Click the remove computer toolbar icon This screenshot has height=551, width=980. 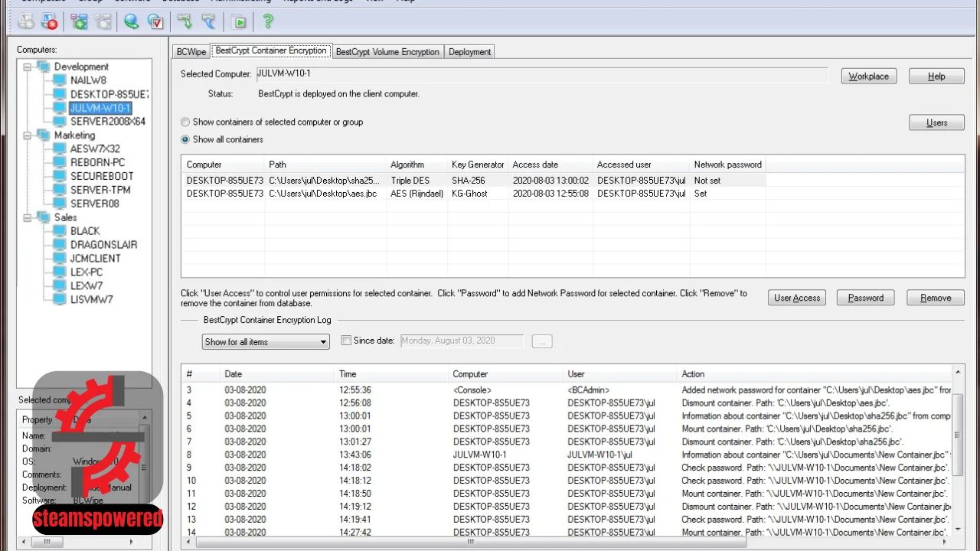pyautogui.click(x=49, y=21)
